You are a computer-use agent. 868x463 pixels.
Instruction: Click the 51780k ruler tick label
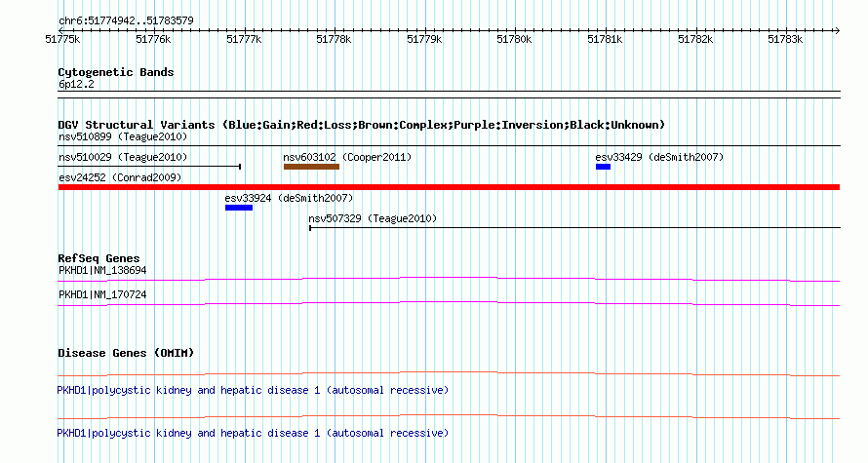tap(514, 39)
